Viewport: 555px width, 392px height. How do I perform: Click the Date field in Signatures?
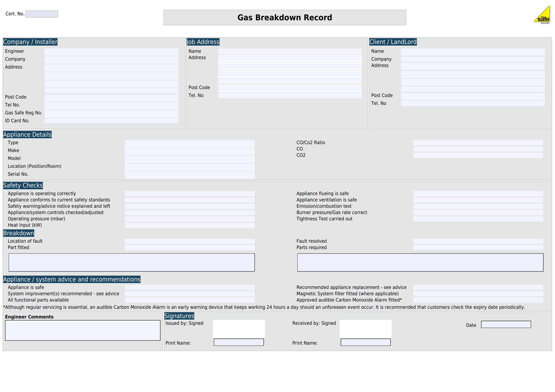(506, 324)
